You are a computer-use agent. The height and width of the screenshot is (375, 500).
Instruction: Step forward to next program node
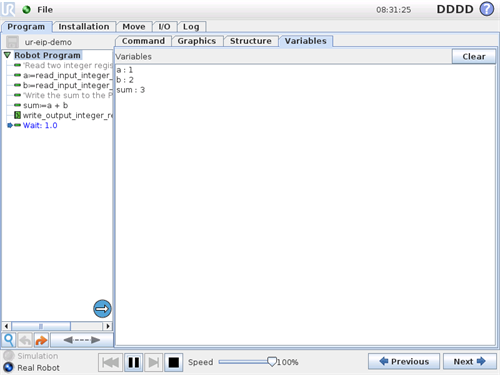pos(154,362)
